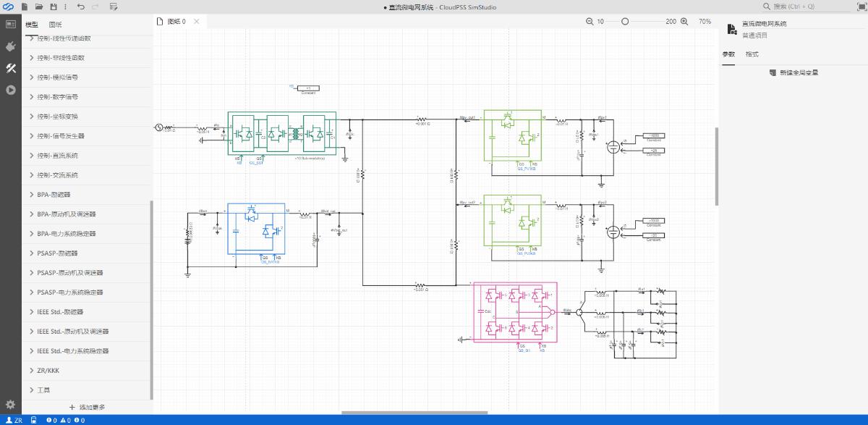868x425 pixels.
Task: Click the New file toolbar icon
Action: (x=24, y=7)
